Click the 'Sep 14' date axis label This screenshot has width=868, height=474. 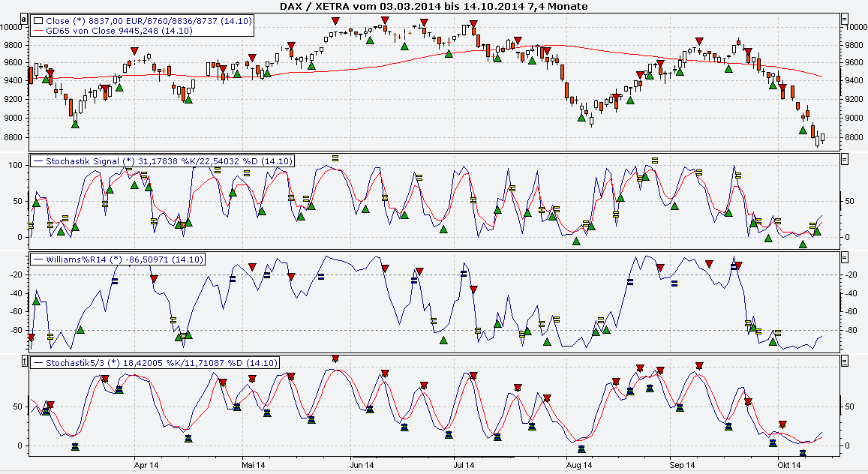682,465
